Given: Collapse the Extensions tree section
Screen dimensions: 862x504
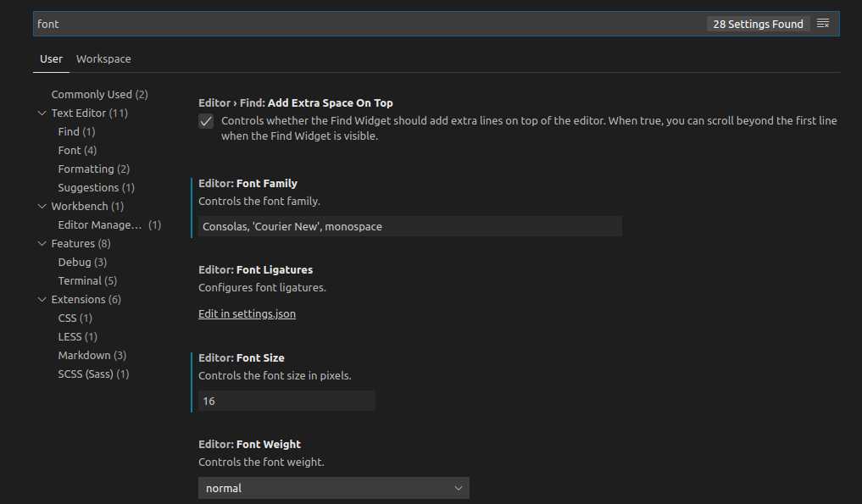Looking at the screenshot, I should click(x=42, y=299).
